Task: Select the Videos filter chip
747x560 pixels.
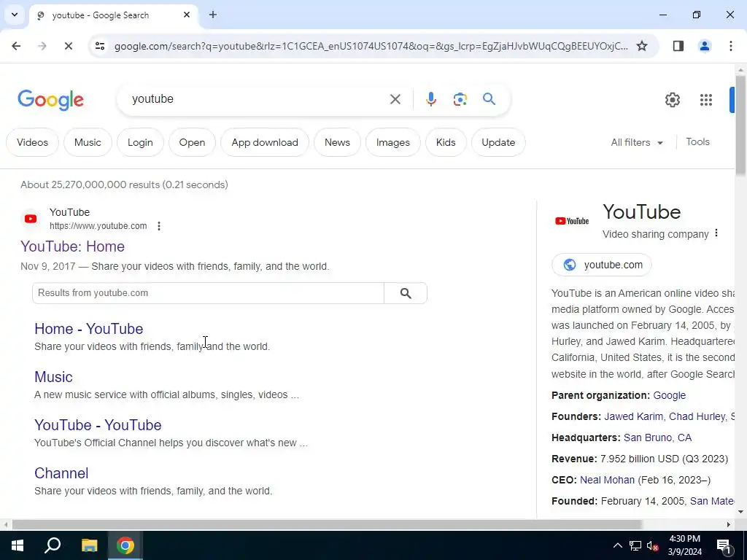Action: (x=32, y=142)
